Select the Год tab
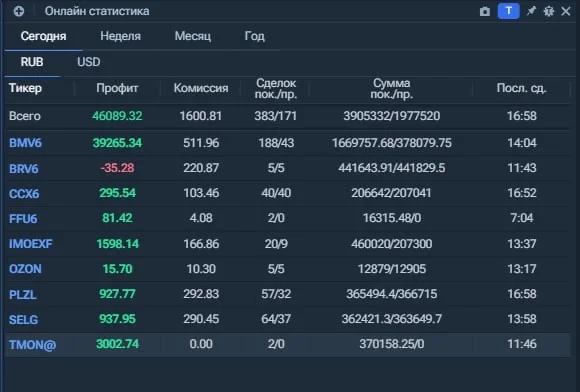The width and height of the screenshot is (580, 392). (x=254, y=36)
